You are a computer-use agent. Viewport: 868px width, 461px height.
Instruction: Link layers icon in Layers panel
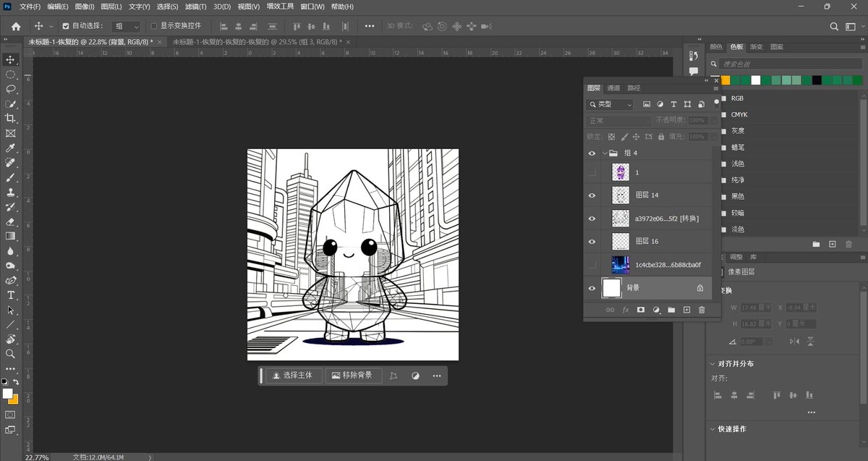tap(610, 310)
